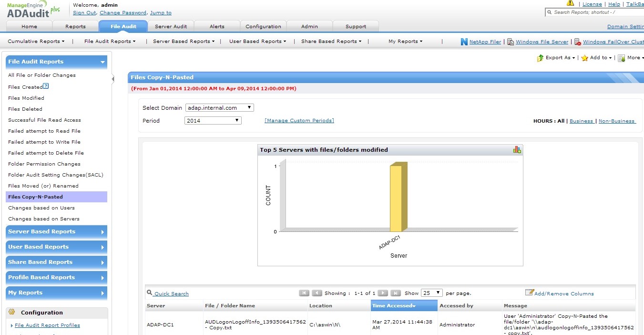The height and width of the screenshot is (335, 644).
Task: Switch to the Configuration tab
Action: pos(264,26)
